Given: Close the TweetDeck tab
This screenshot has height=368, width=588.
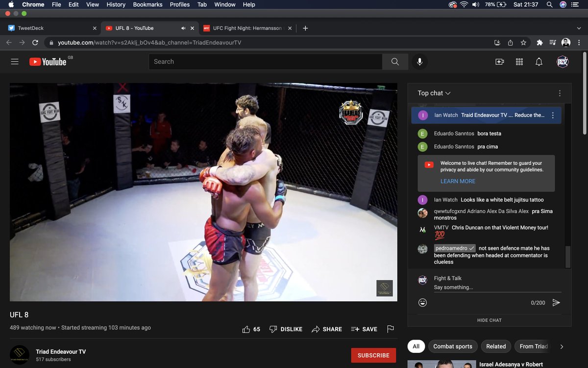Looking at the screenshot, I should (95, 28).
